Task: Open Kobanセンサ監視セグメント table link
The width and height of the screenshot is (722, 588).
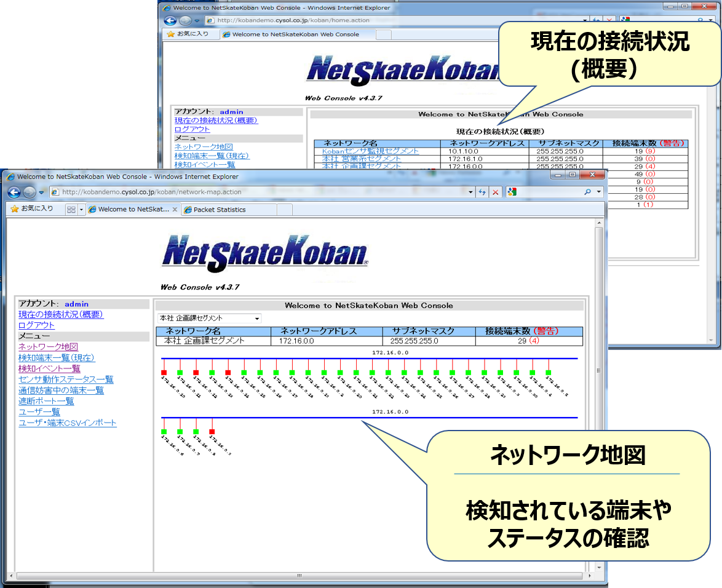Action: [370, 151]
